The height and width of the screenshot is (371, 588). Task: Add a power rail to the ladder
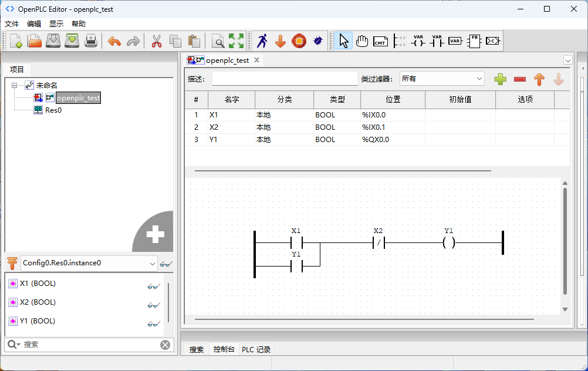click(400, 41)
